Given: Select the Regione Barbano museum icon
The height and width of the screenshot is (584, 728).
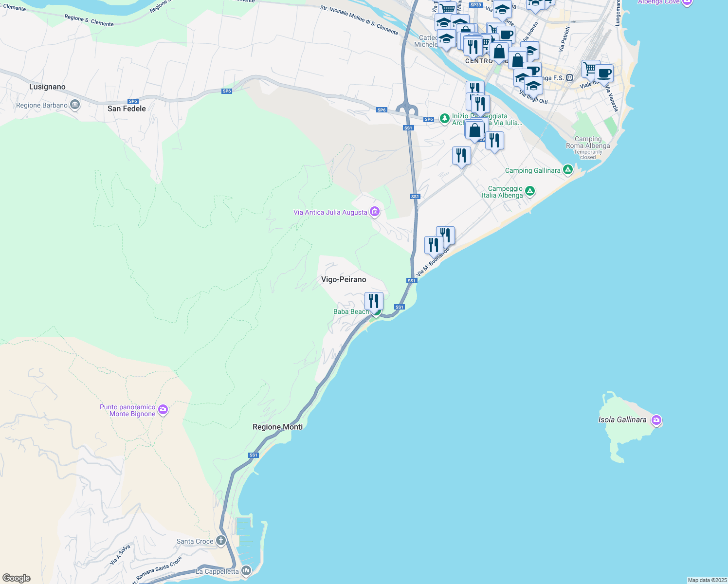Looking at the screenshot, I should point(75,105).
